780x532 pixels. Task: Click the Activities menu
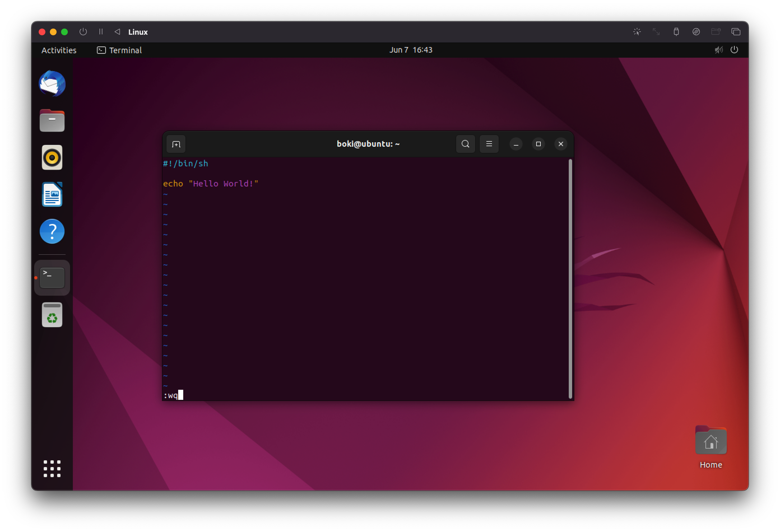tap(59, 50)
